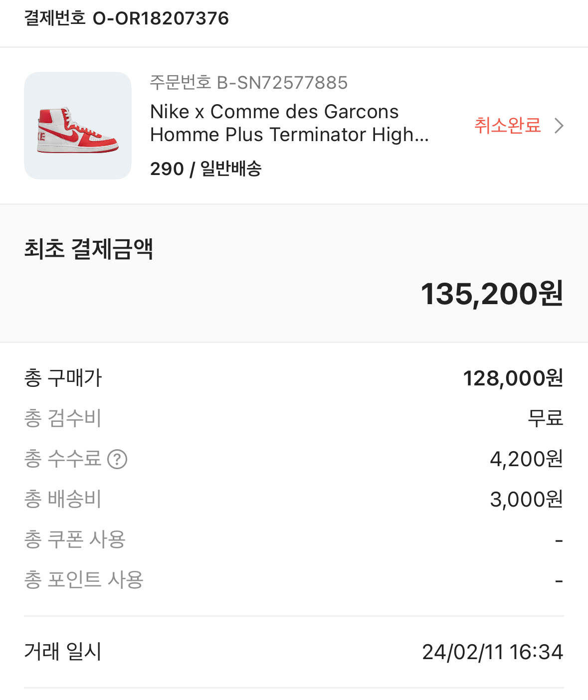This screenshot has width=588, height=700.
Task: Tap the 총 검수비 row label
Action: [x=63, y=418]
